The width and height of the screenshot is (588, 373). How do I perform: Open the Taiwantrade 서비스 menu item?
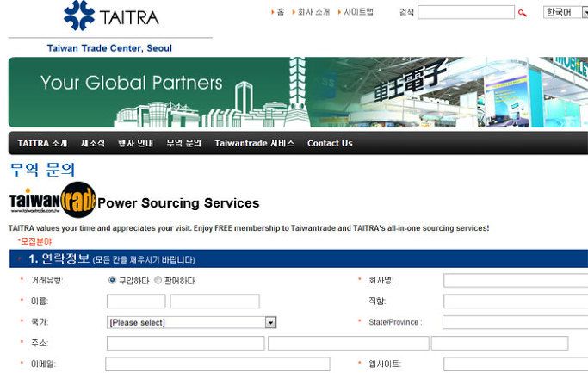click(x=254, y=143)
